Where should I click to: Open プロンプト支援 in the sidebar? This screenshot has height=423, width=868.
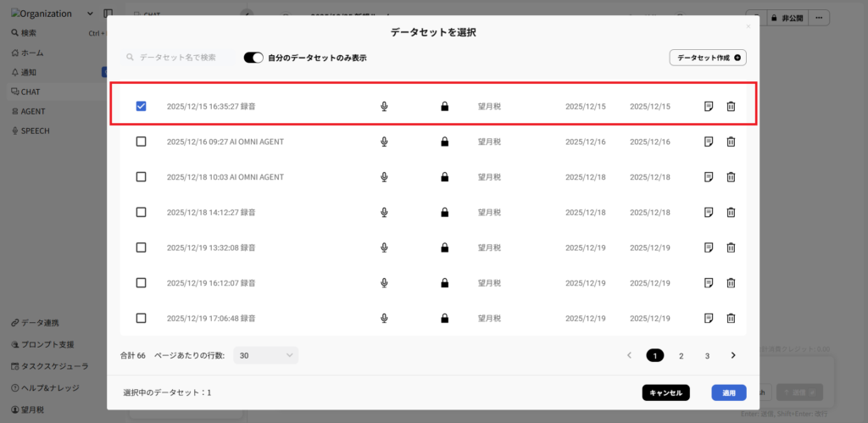tap(42, 344)
